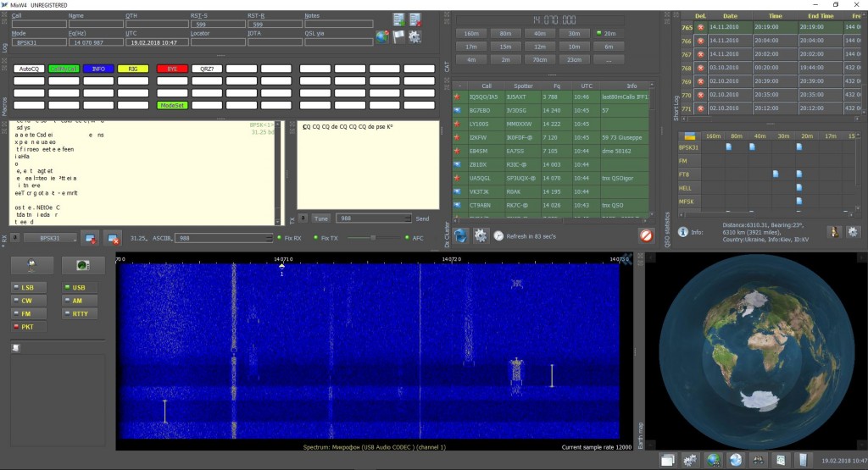Click the blue INFO macro button
The image size is (868, 470).
(x=98, y=69)
